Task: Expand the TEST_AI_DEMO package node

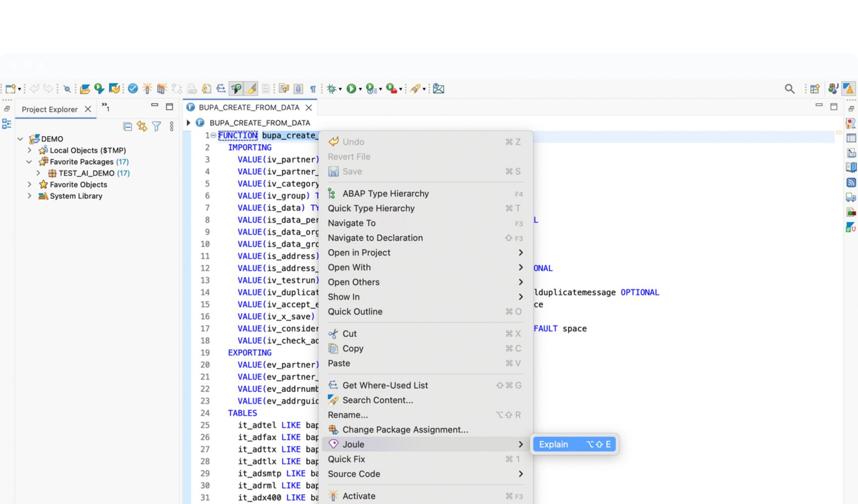Action: [x=38, y=173]
